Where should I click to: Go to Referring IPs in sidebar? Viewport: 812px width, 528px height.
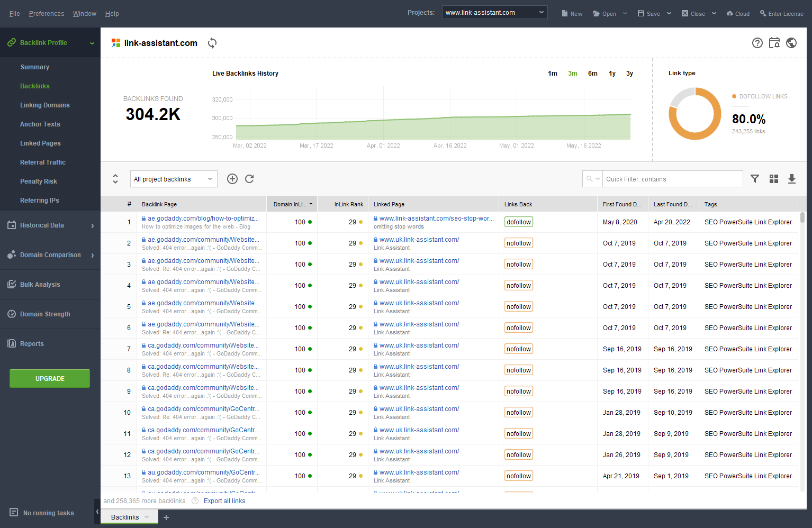[x=40, y=201]
